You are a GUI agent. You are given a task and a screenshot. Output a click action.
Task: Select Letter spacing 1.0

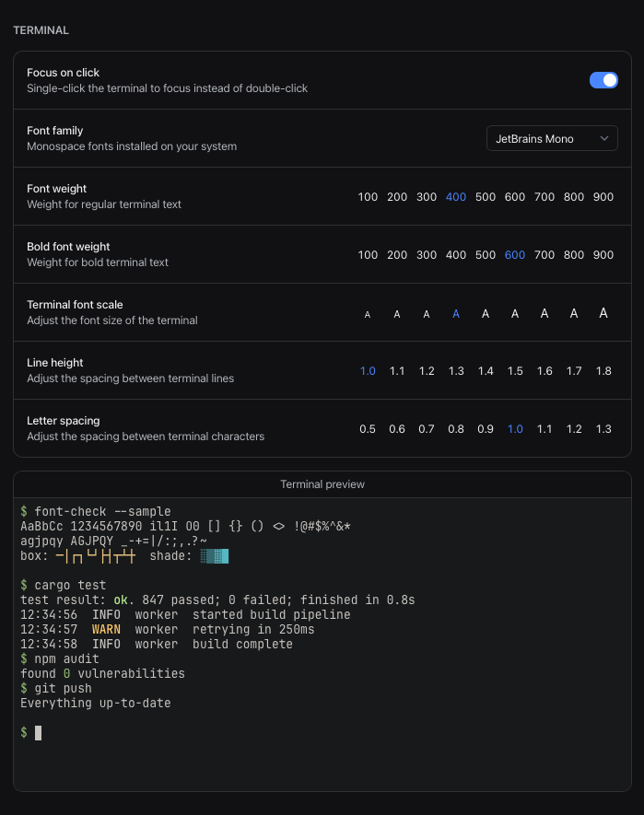[515, 429]
